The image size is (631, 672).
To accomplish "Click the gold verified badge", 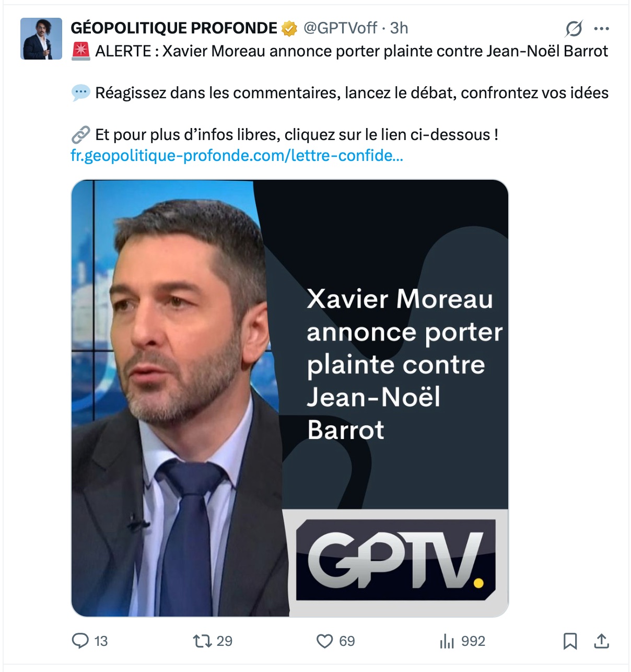I will point(289,28).
